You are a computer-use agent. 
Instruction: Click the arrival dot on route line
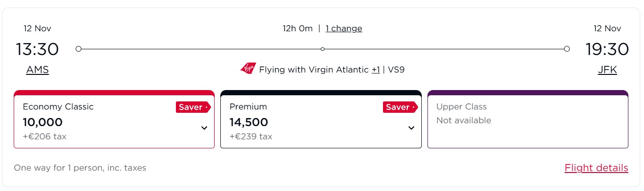point(567,49)
